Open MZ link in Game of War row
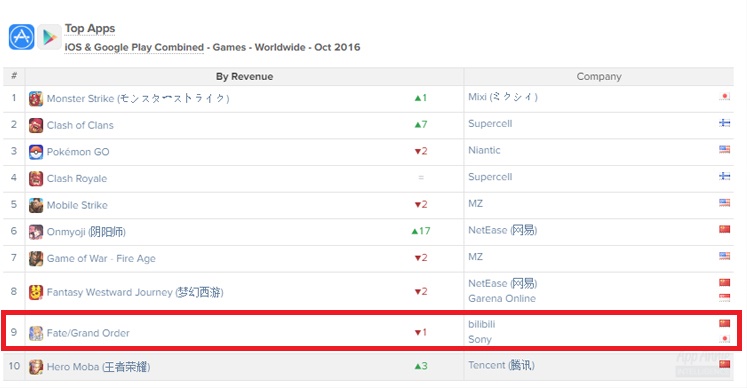The height and width of the screenshot is (388, 747). click(x=475, y=257)
